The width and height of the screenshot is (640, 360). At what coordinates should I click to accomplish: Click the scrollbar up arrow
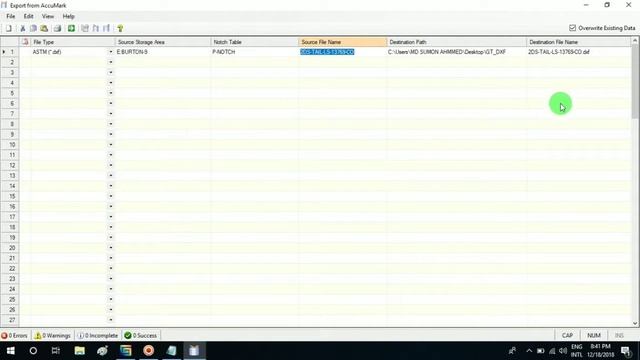point(635,40)
